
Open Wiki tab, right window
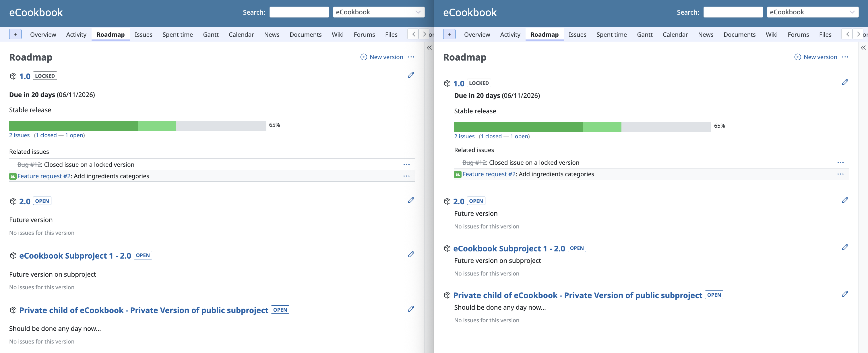(772, 35)
